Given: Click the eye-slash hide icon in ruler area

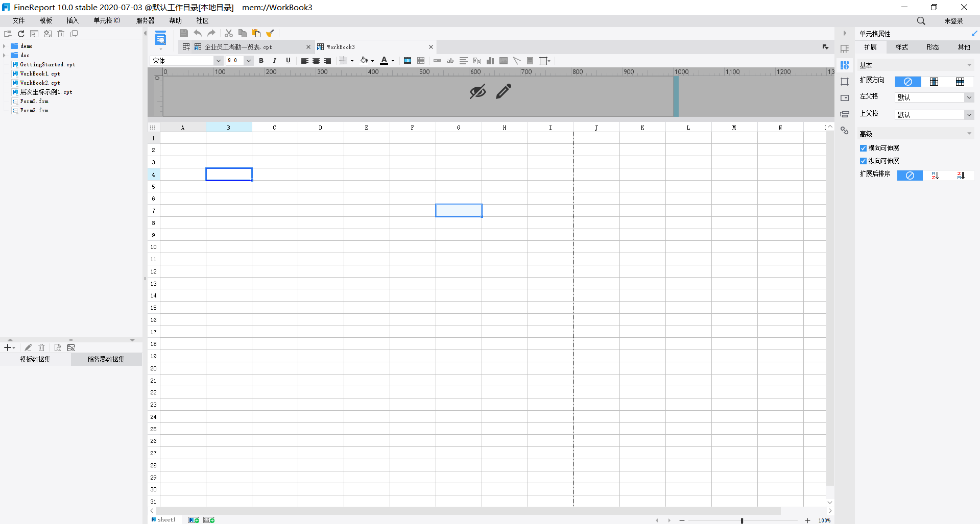Looking at the screenshot, I should (x=477, y=91).
